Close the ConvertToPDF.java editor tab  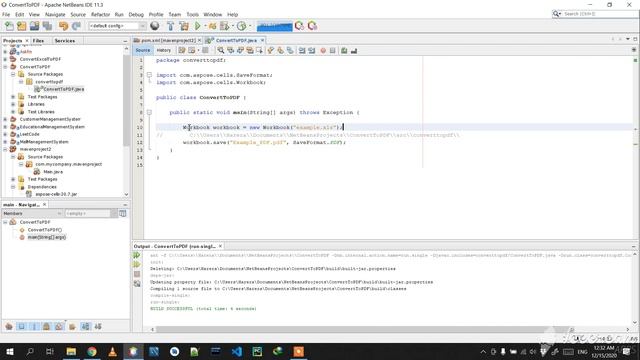[x=262, y=40]
